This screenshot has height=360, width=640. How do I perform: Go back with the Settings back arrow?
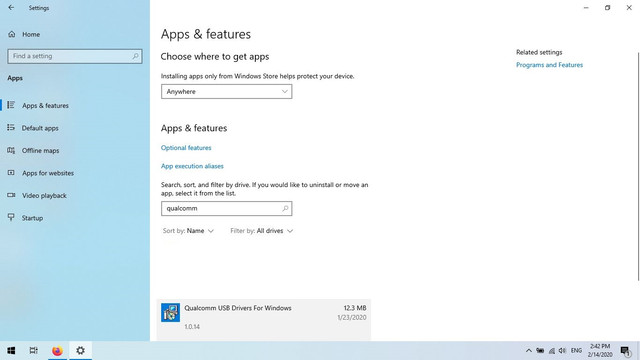pyautogui.click(x=11, y=8)
